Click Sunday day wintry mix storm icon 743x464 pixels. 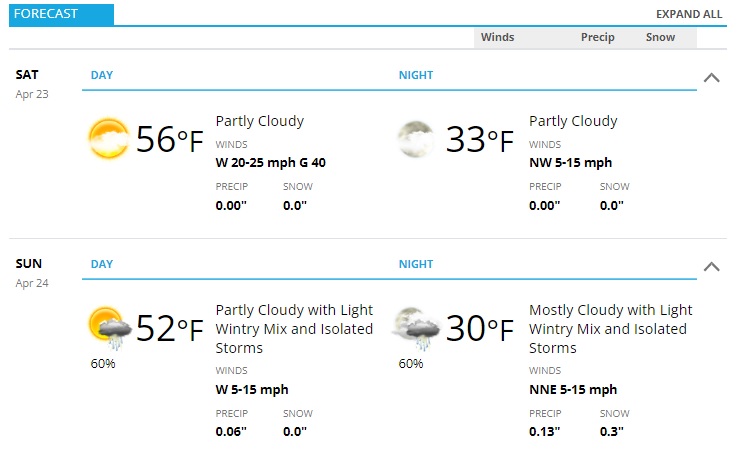tap(109, 328)
